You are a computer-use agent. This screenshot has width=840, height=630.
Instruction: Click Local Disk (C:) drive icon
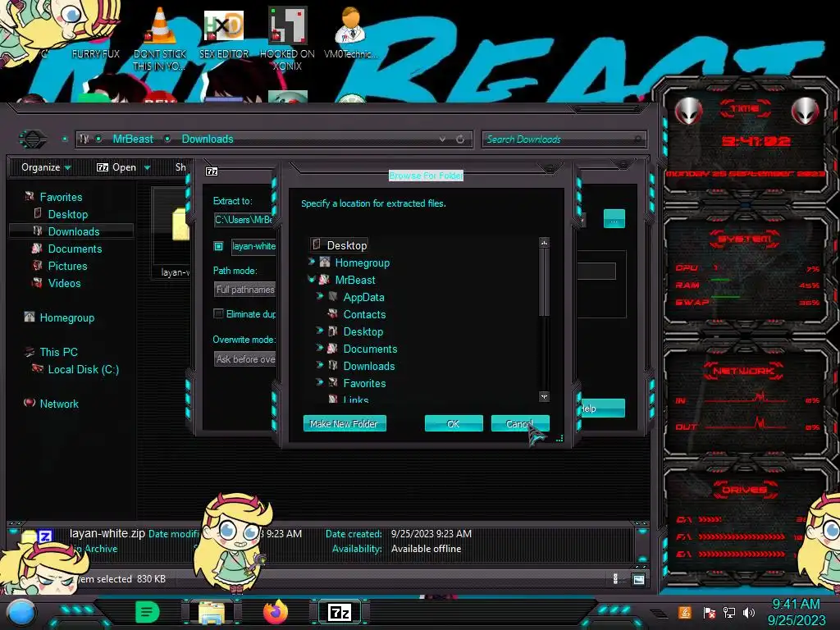point(38,368)
